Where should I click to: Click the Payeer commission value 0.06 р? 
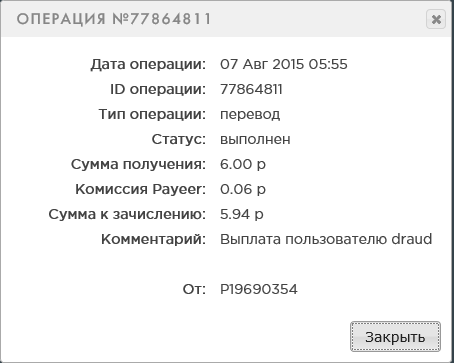[243, 189]
